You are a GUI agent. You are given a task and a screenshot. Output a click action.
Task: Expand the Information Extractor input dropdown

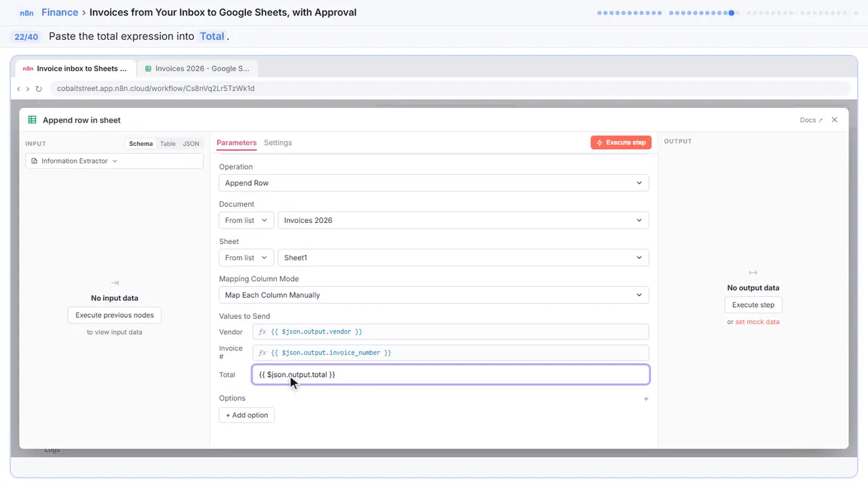[115, 161]
